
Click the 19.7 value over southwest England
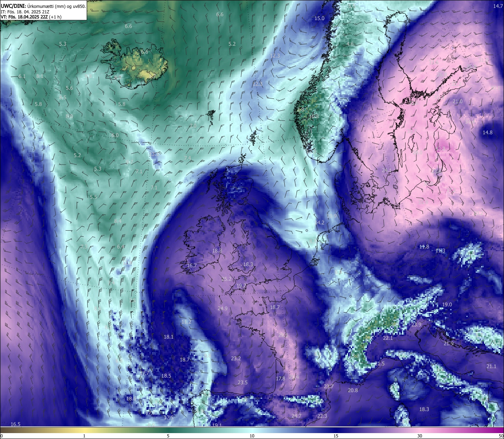(x=241, y=286)
